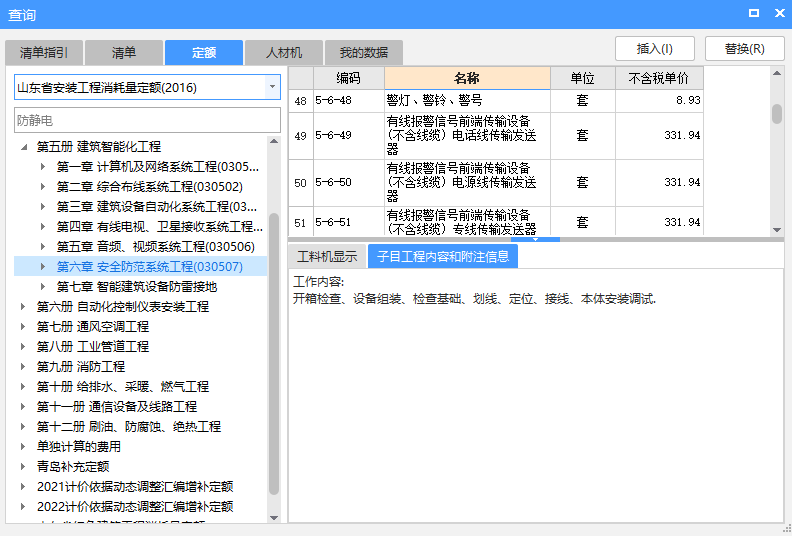Image resolution: width=792 pixels, height=536 pixels.
Task: Select the 专线传输发送器 name cell
Action: 467,222
